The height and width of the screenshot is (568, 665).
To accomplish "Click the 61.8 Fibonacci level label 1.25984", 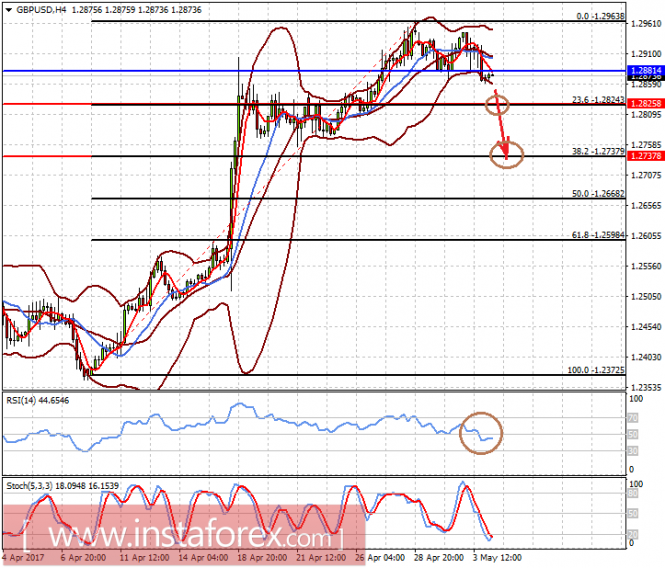I will click(598, 235).
